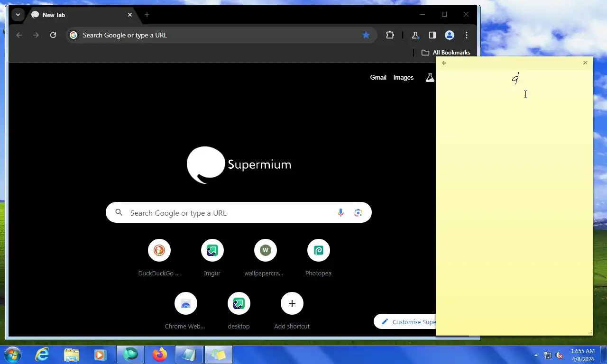Click the Customise Supermium button
The width and height of the screenshot is (607, 364).
click(x=405, y=322)
